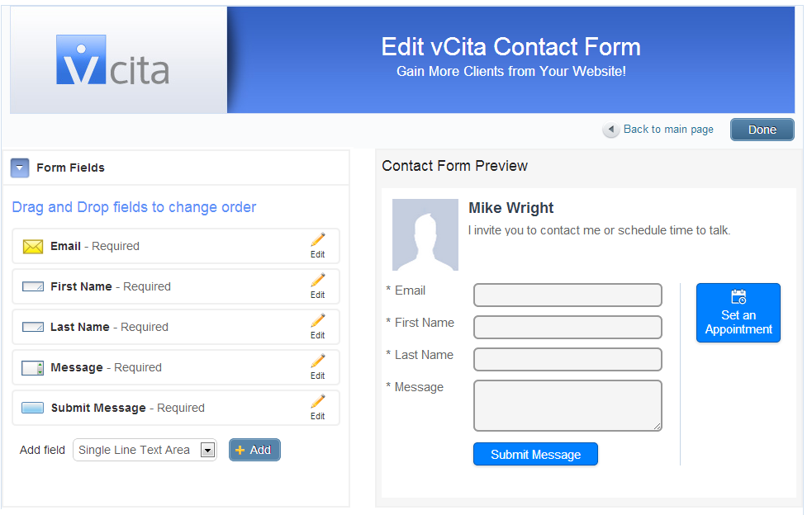Follow the Back to main page link
The image size is (812, 515).
tap(667, 129)
